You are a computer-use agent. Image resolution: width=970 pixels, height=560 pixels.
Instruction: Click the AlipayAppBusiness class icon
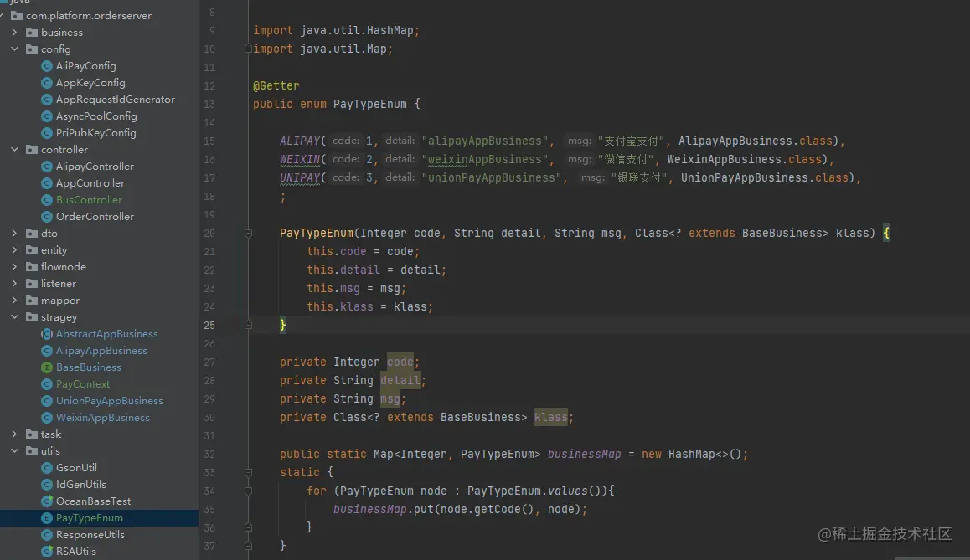[x=46, y=351]
